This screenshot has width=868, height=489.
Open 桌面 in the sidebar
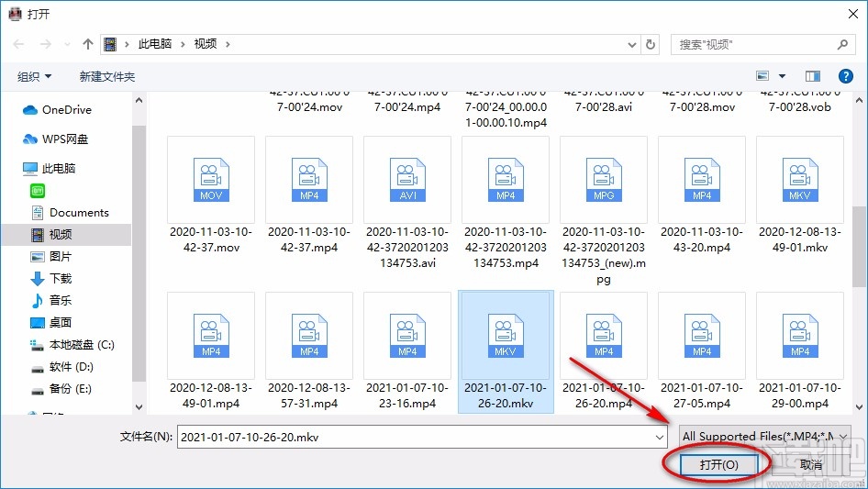tap(51, 323)
